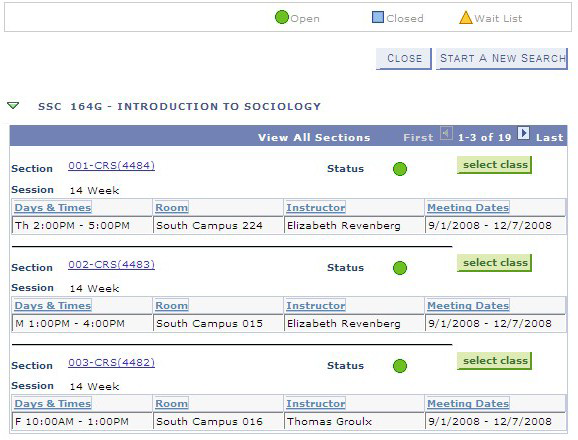The width and height of the screenshot is (578, 440).
Task: Click yellow Wait List triangle icon
Action: (466, 17)
